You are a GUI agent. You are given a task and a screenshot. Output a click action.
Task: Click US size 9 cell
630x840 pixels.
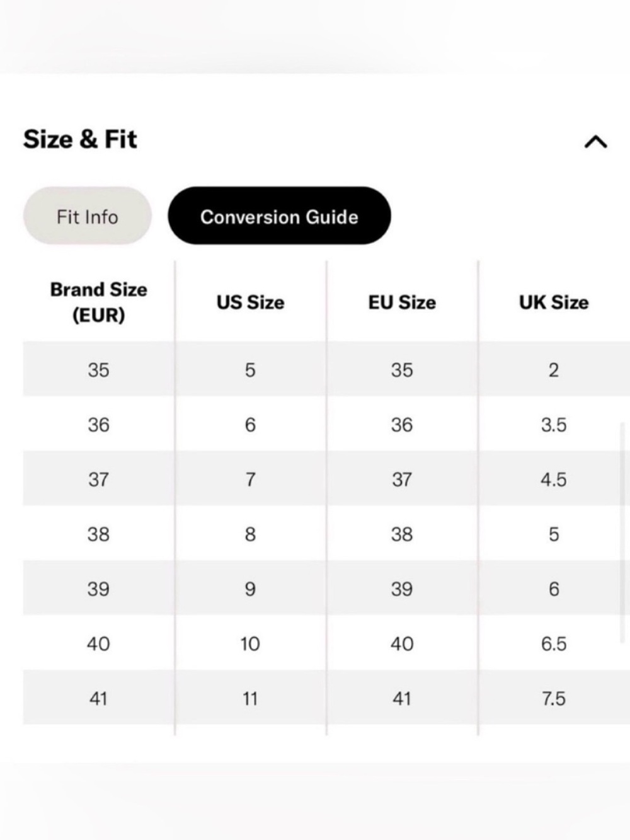(x=251, y=589)
